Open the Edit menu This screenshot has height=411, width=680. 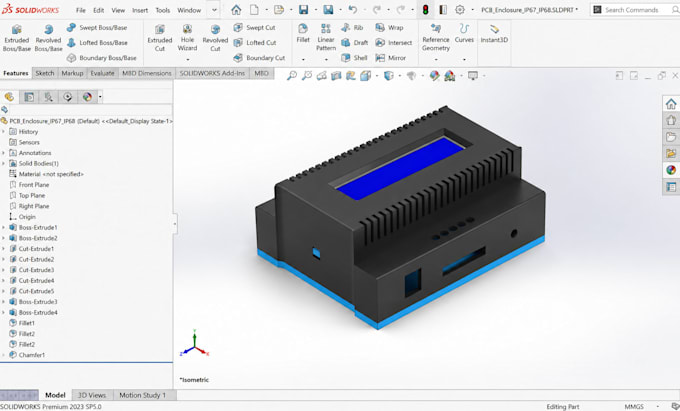tap(98, 10)
